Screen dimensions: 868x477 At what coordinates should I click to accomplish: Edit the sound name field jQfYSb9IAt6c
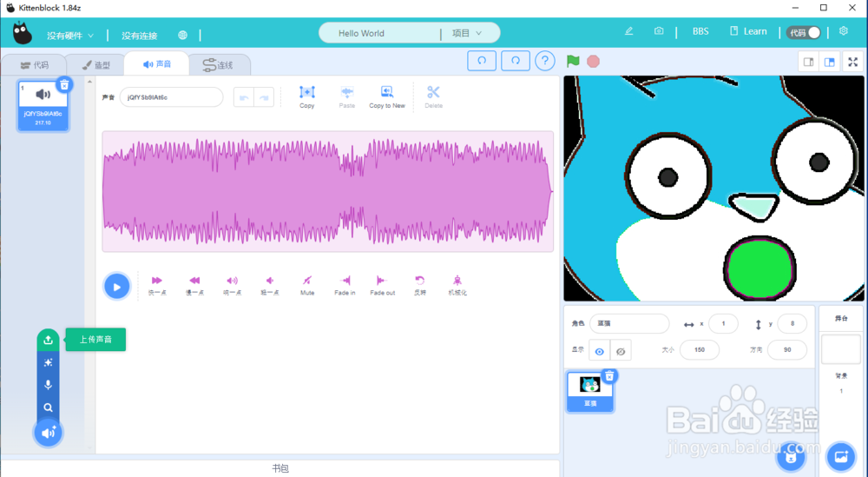pos(172,97)
